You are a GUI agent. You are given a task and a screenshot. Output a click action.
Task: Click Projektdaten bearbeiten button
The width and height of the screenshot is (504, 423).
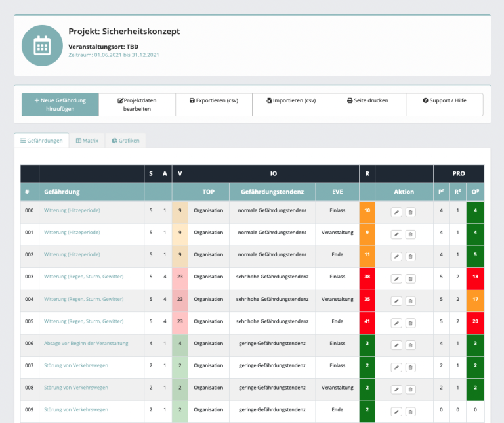pos(137,104)
